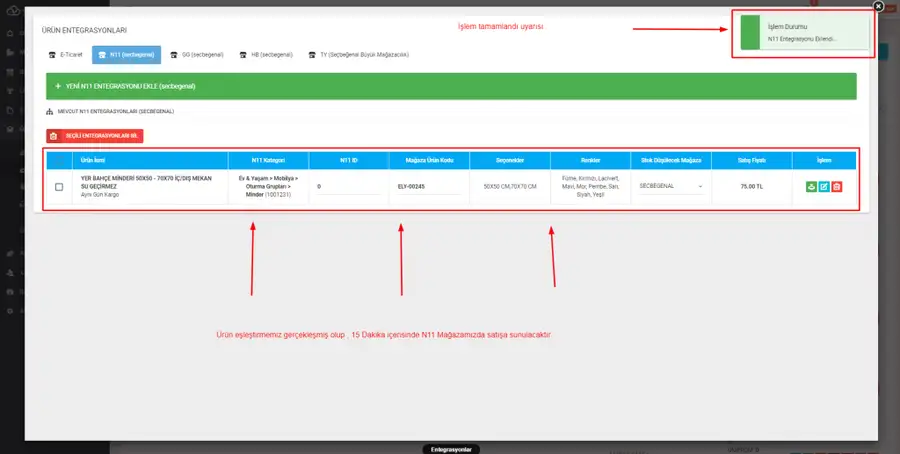
Task: Click the Mağaza Ürün Kodu field ELY-00245
Action: coord(429,187)
